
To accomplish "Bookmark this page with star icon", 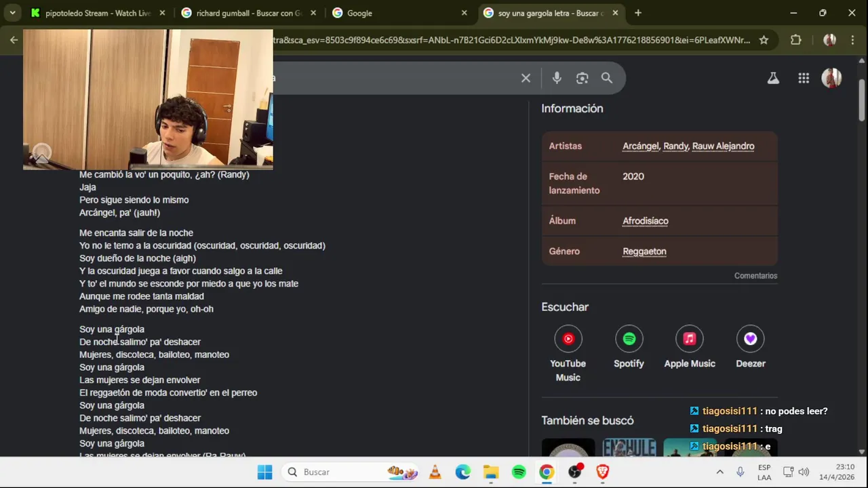I will pos(764,40).
